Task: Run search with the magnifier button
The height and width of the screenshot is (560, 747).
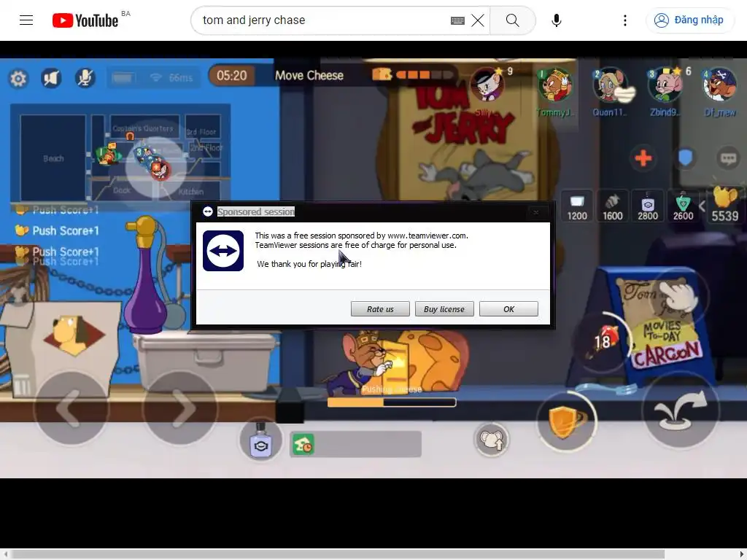Action: click(513, 20)
